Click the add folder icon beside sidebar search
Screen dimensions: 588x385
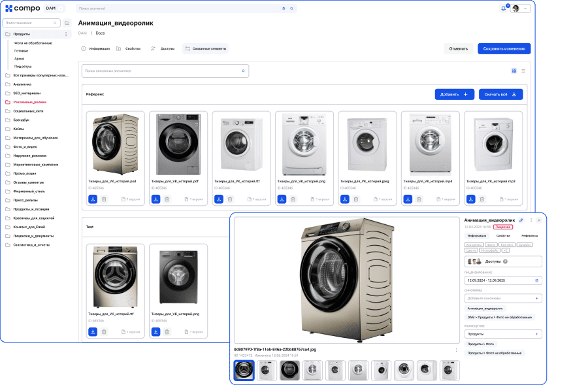pos(67,23)
